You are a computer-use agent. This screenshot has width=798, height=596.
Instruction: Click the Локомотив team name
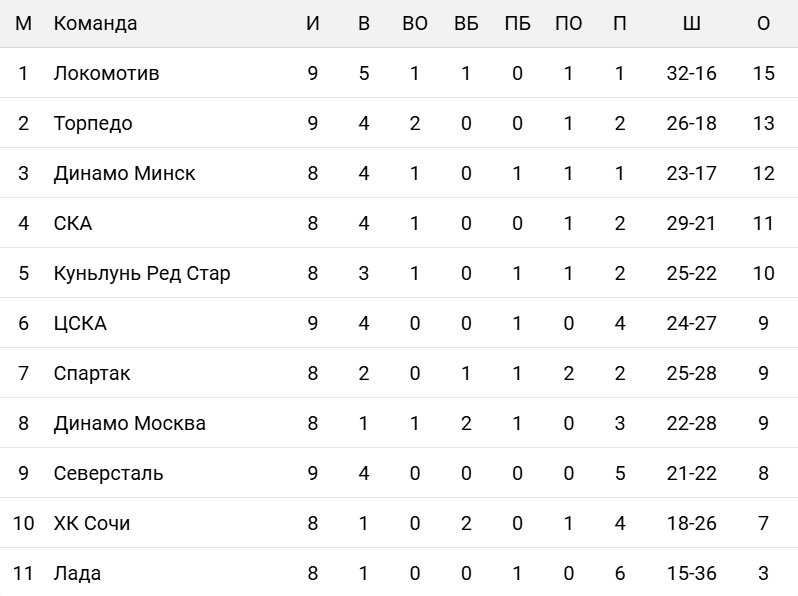tap(106, 73)
